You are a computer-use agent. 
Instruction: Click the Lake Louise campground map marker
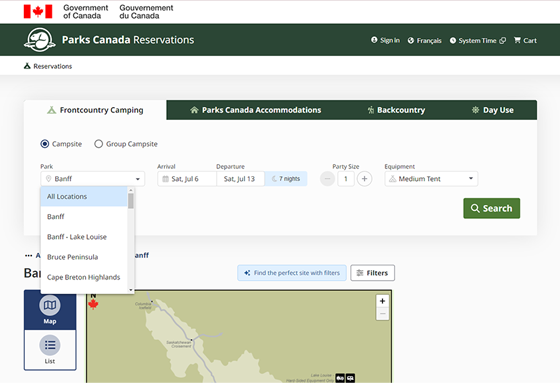345,378
